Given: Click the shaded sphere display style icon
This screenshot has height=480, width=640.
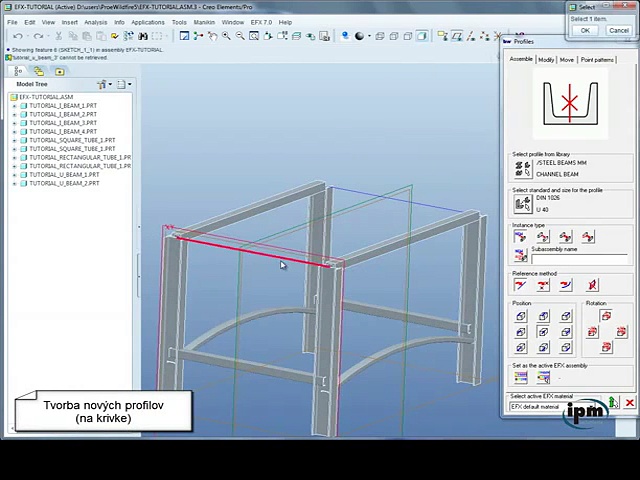Looking at the screenshot, I should [359, 36].
